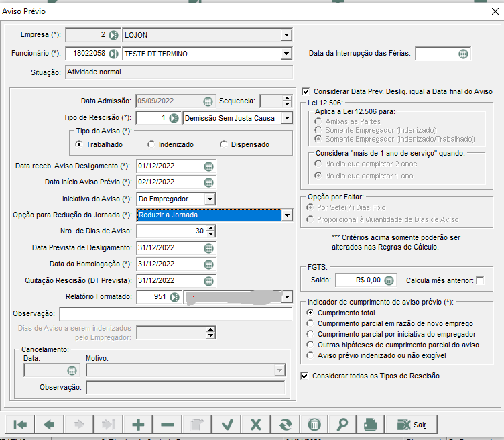Open Funcionário lookup icon

113,54
